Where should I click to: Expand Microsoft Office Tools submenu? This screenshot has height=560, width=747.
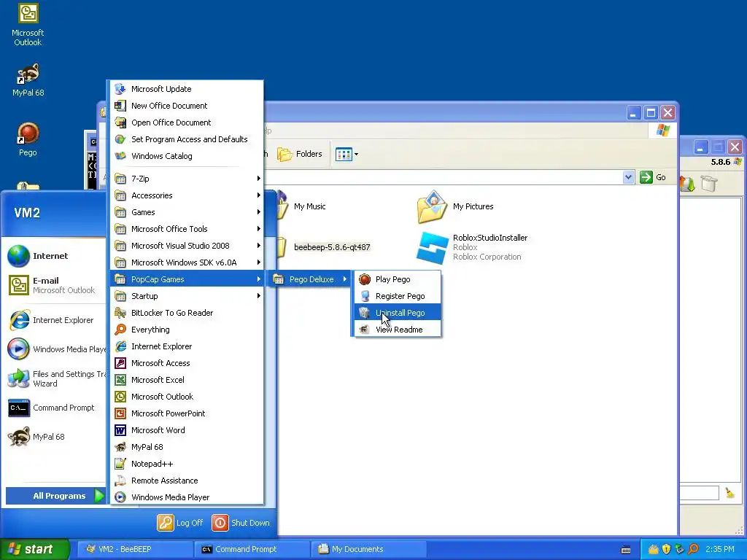pos(187,229)
